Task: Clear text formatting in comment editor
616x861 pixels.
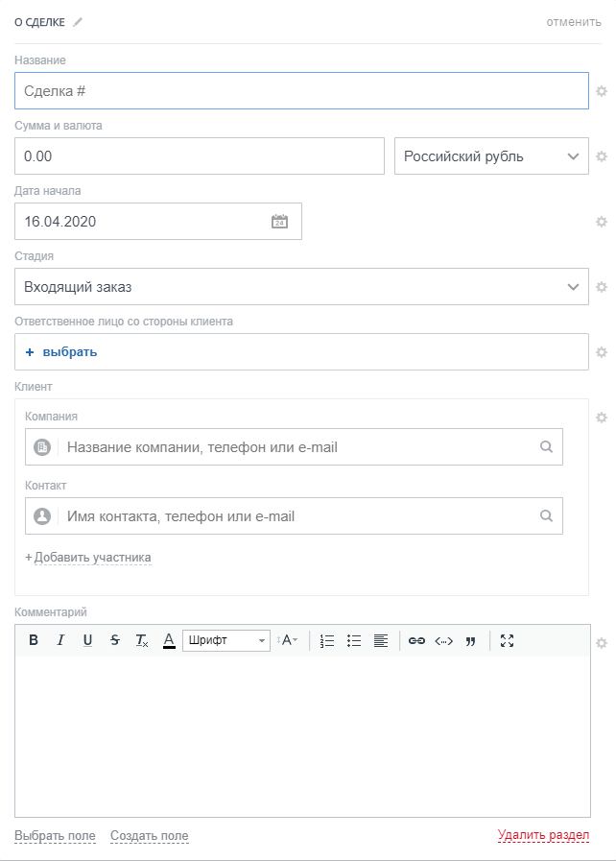Action: click(x=142, y=641)
